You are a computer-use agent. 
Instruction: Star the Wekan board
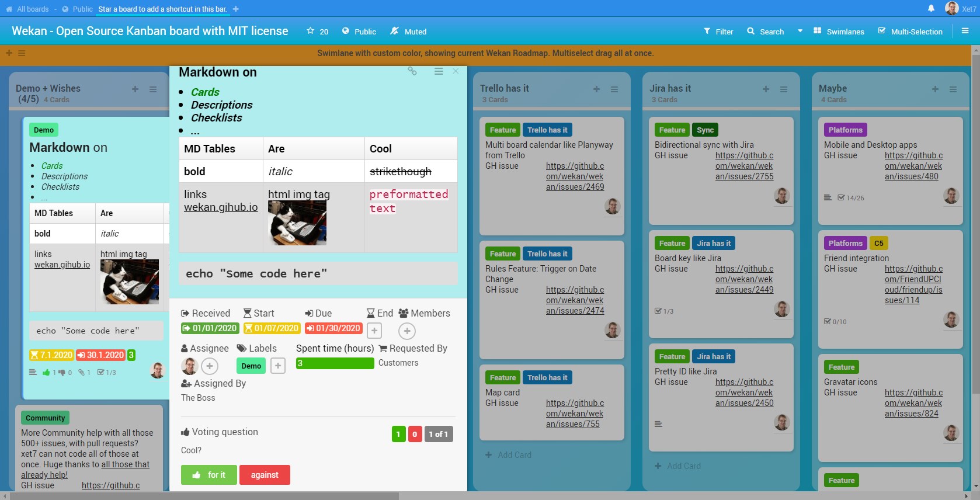tap(310, 31)
